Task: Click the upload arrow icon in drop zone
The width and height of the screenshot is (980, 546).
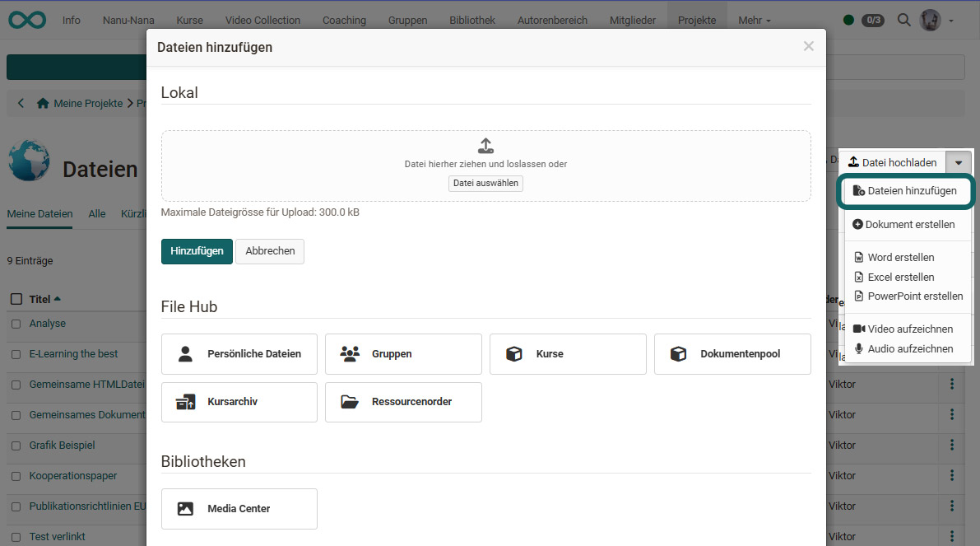Action: point(485,146)
